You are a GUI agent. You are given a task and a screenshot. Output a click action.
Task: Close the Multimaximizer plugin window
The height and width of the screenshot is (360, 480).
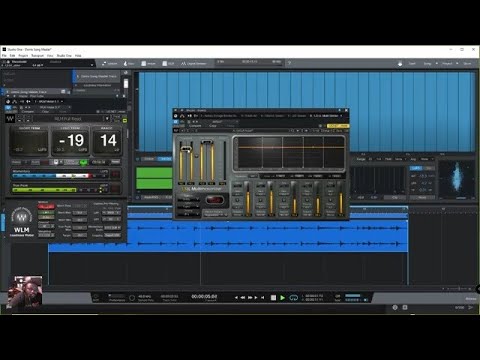click(346, 110)
